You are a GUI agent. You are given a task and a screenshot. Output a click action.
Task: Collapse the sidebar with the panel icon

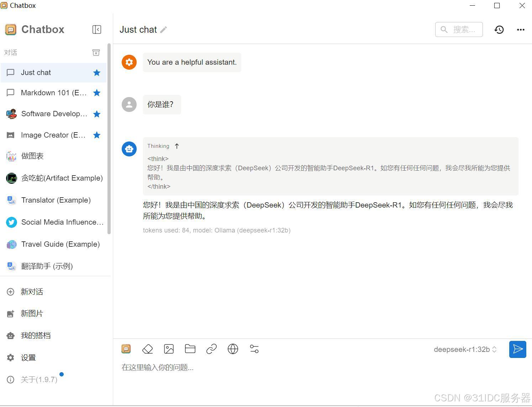(x=97, y=30)
